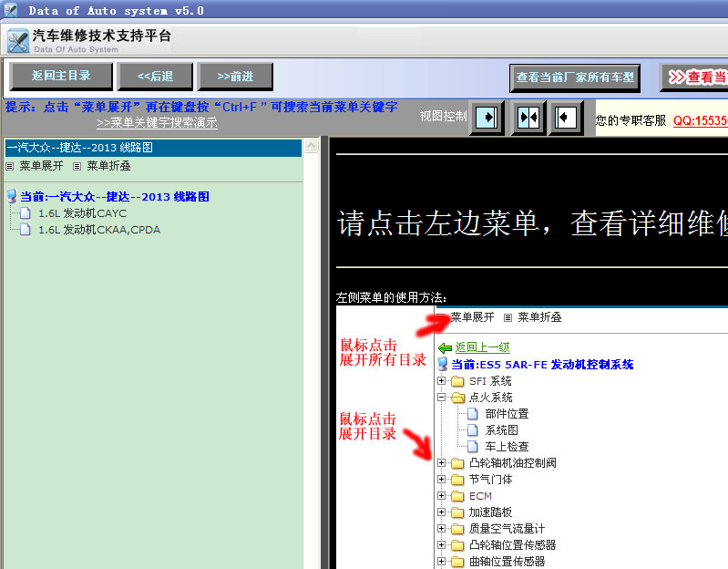This screenshot has height=569, width=728.
Task: Expand the 加速踏板 folder node
Action: 442,512
